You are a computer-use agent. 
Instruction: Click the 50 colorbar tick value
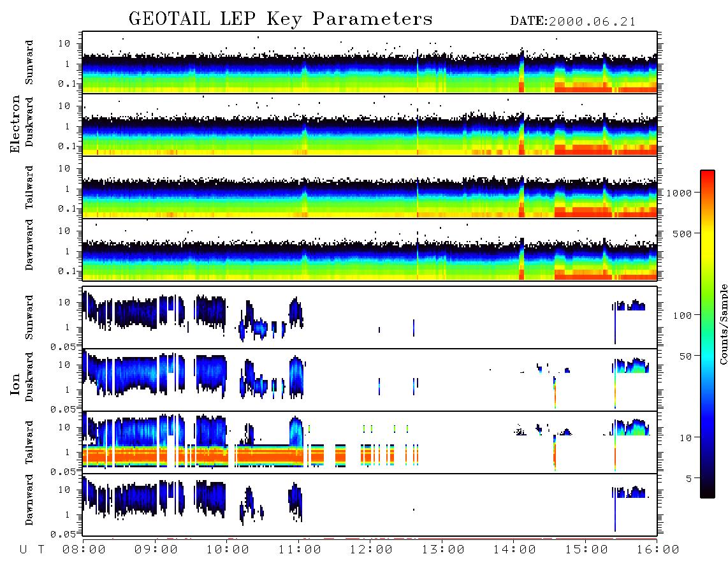point(685,356)
